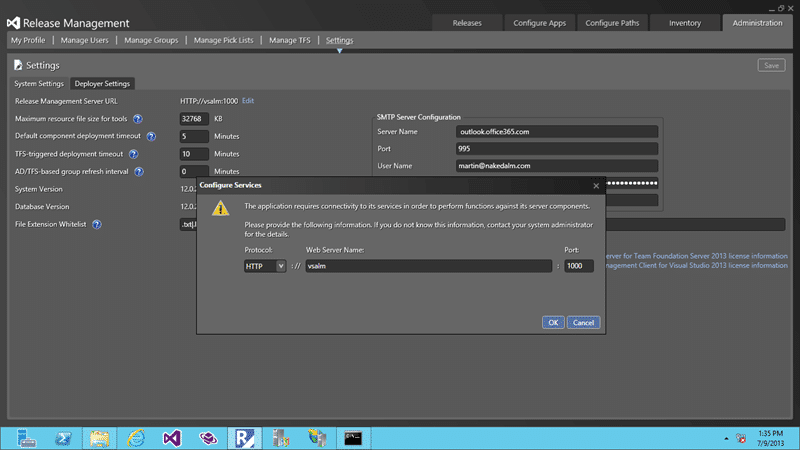Open File Explorer in taskbar
This screenshot has height=450, width=800.
tap(99, 438)
